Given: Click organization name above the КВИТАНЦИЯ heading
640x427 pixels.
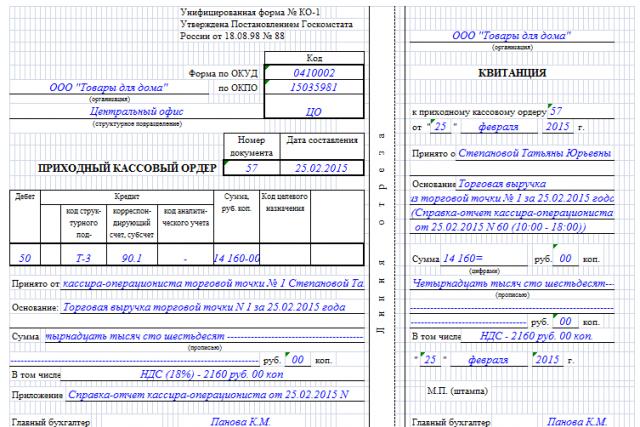Looking at the screenshot, I should click(511, 36).
